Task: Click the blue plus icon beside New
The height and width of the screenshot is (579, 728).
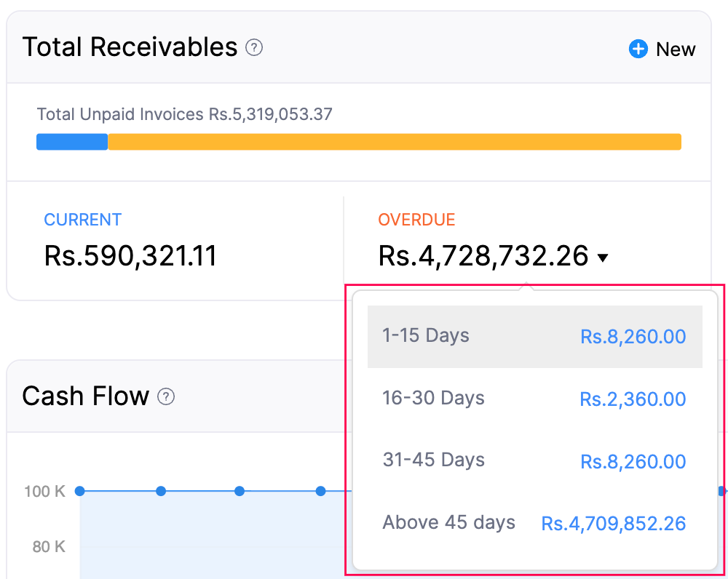Action: click(x=638, y=49)
